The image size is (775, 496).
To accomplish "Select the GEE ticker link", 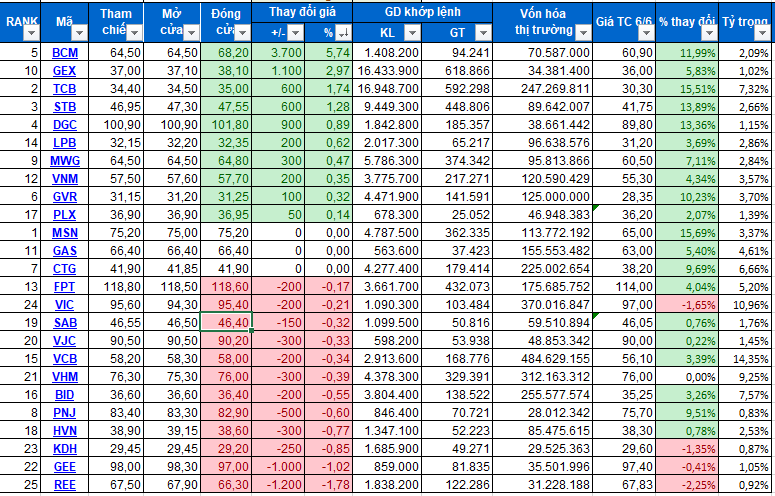I will click(x=65, y=467).
